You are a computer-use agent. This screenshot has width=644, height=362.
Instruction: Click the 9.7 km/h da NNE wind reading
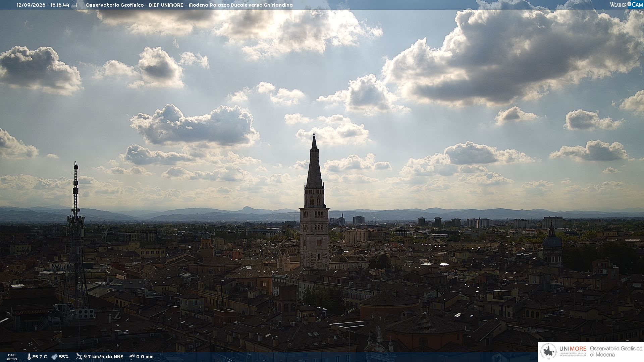103,357
